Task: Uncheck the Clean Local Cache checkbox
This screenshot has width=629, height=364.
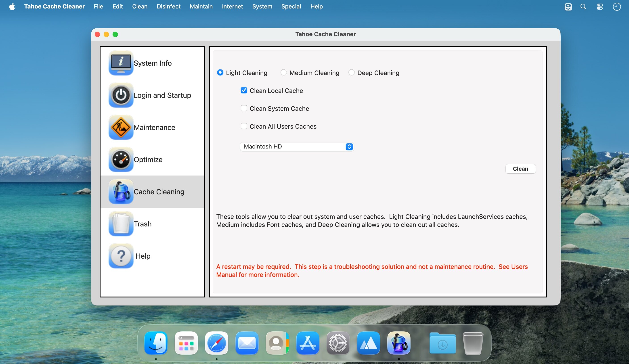Action: 244,90
